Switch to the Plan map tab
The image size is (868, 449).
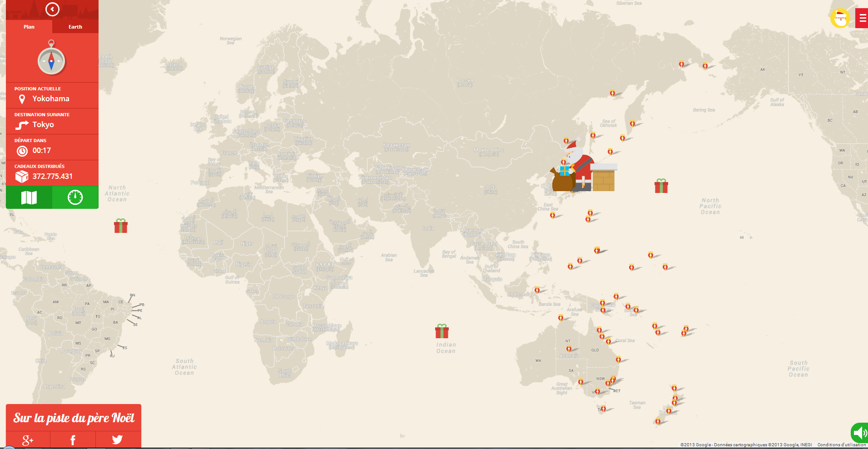[29, 27]
